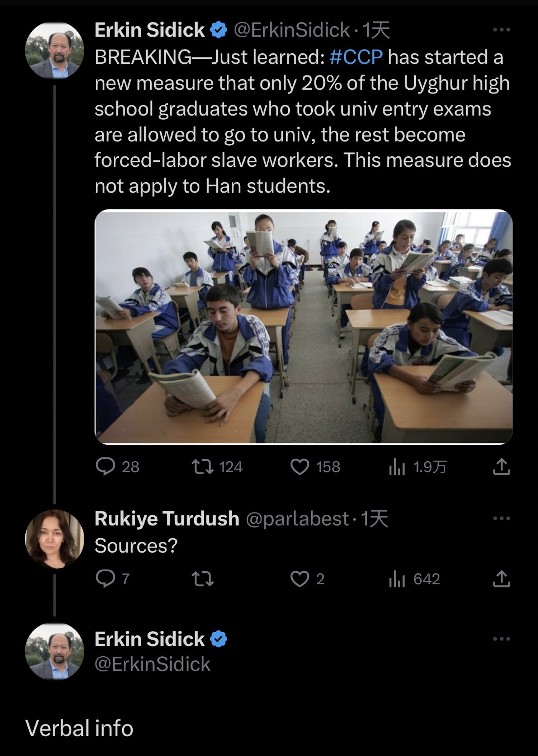Click Rukiye Turdush's profile picture
Image resolution: width=538 pixels, height=756 pixels.
[55, 539]
